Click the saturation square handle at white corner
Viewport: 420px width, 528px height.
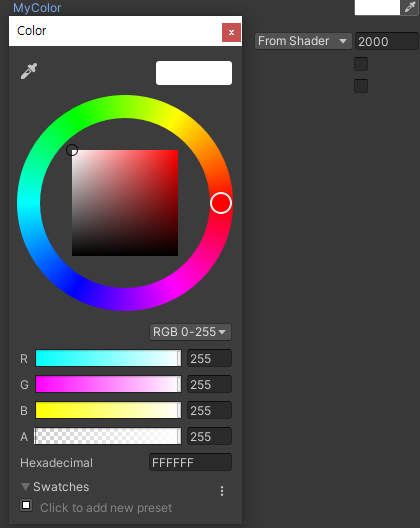[72, 150]
